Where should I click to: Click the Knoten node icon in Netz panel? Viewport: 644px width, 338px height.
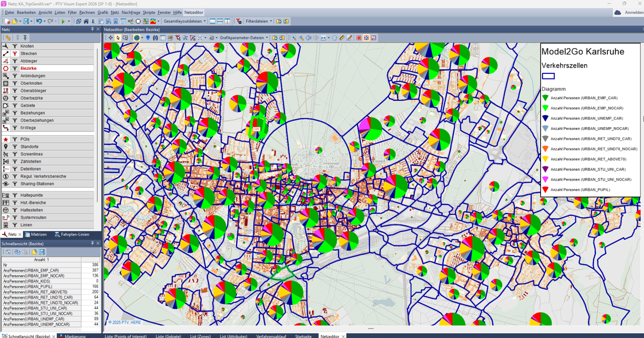pyautogui.click(x=6, y=46)
